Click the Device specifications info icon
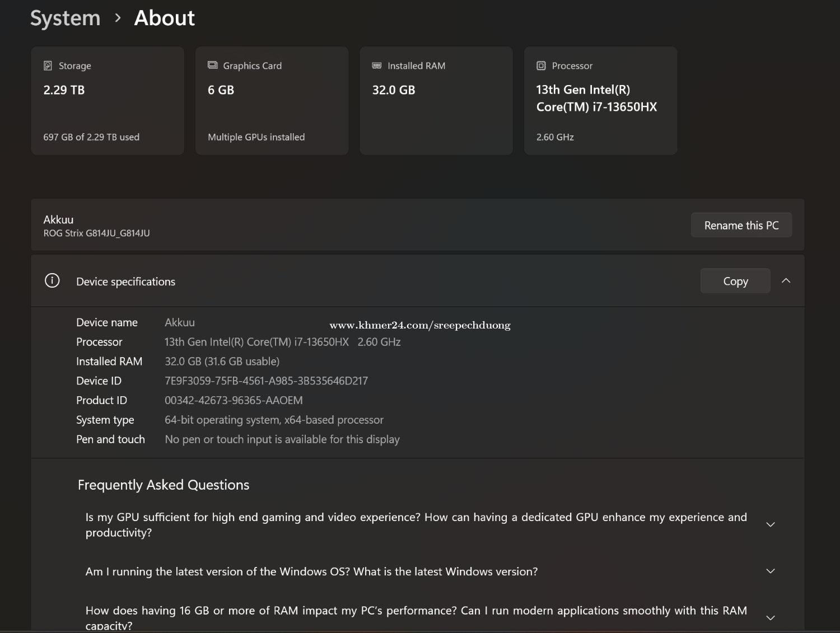Image resolution: width=840 pixels, height=633 pixels. click(x=52, y=281)
